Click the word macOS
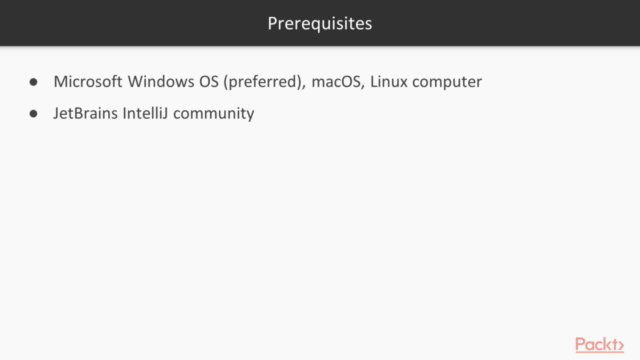Image resolution: width=640 pixels, height=360 pixels. pos(336,82)
